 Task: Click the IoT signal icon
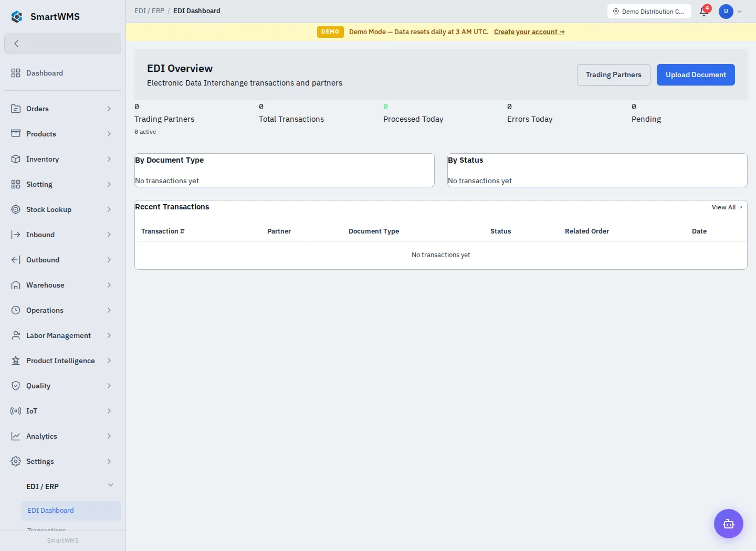pyautogui.click(x=16, y=411)
